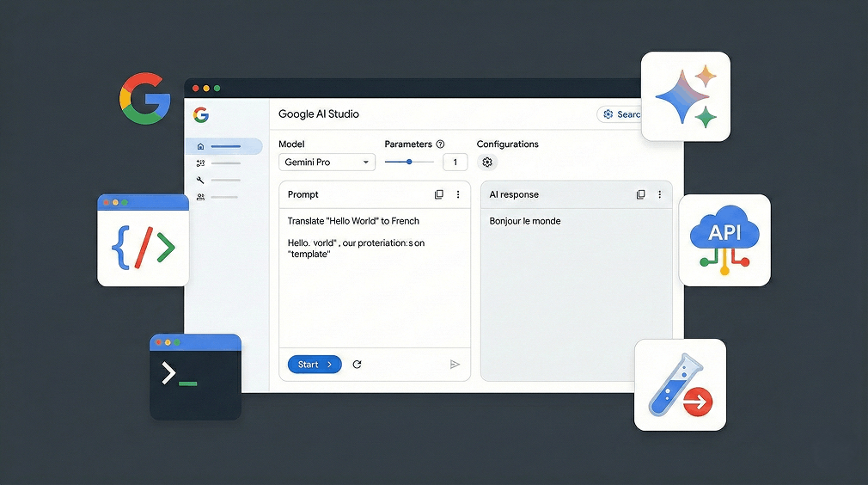The image size is (868, 485).
Task: Click the "Google AI Studio" title
Action: point(319,114)
